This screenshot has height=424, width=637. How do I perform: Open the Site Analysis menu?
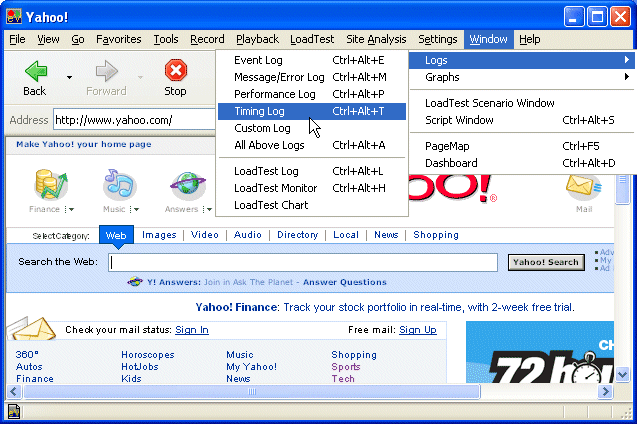click(x=376, y=39)
